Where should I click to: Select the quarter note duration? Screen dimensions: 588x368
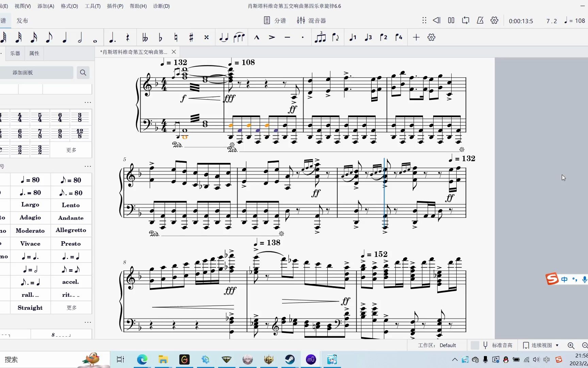click(64, 37)
